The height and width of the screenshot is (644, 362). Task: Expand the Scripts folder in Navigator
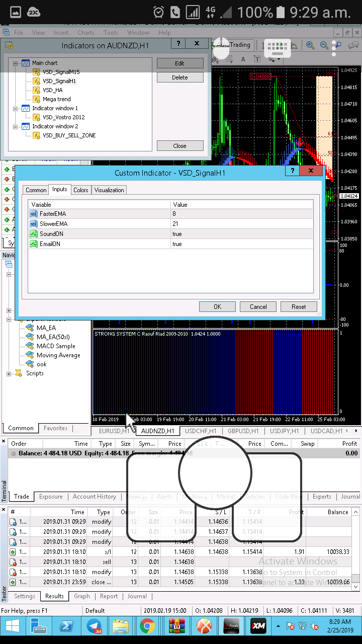coord(9,374)
